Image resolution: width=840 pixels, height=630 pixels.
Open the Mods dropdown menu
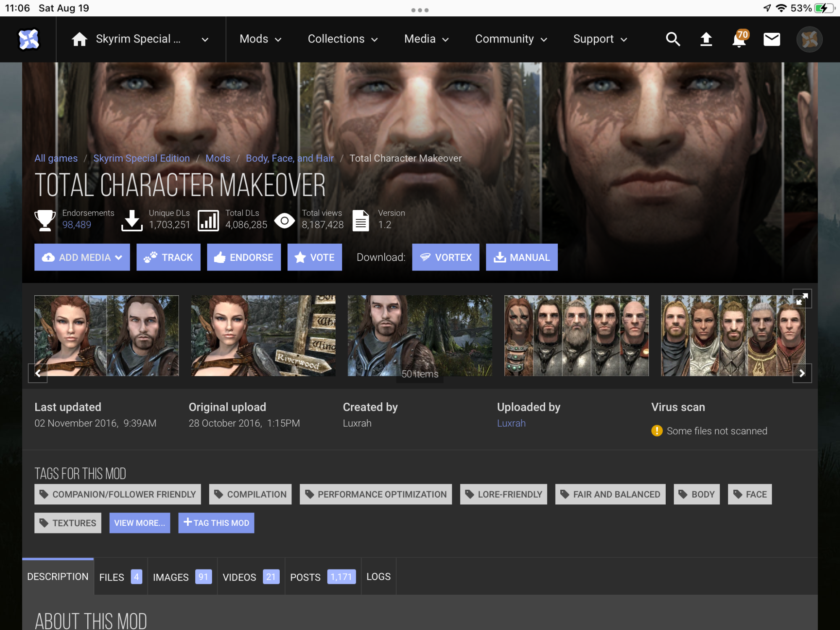coord(260,39)
